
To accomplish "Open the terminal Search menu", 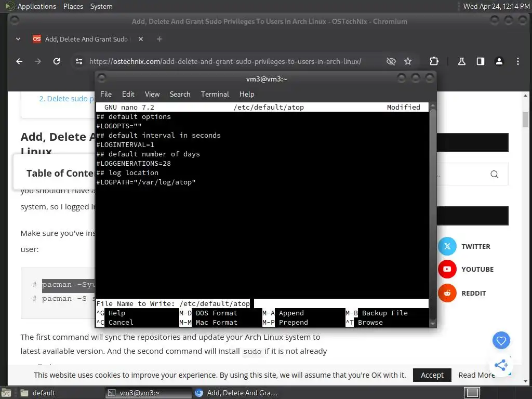I will [180, 95].
